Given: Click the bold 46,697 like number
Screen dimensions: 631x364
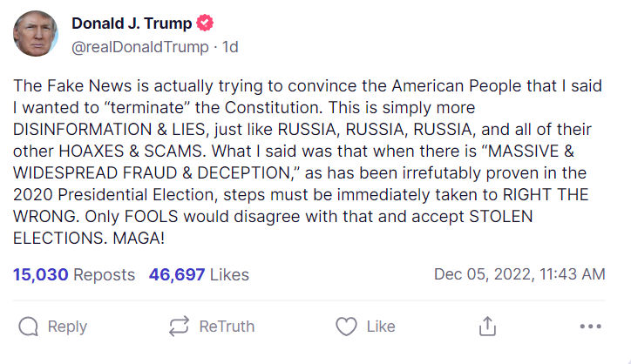Looking at the screenshot, I should tap(177, 275).
